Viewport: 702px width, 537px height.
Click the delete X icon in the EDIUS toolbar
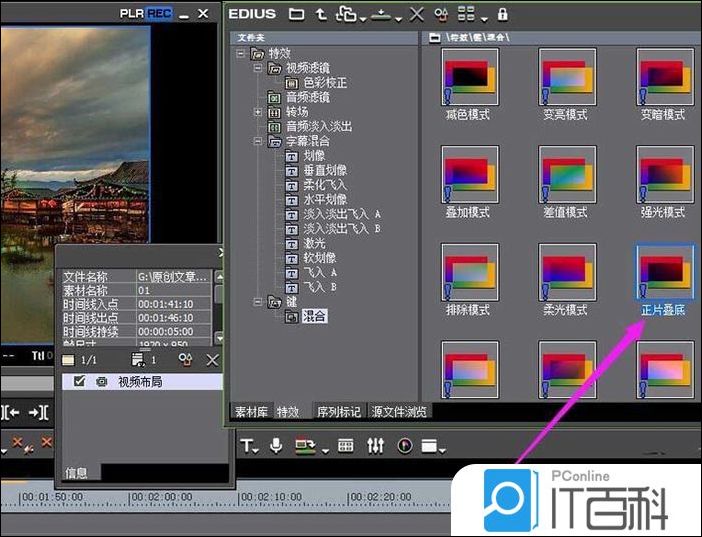click(x=417, y=14)
